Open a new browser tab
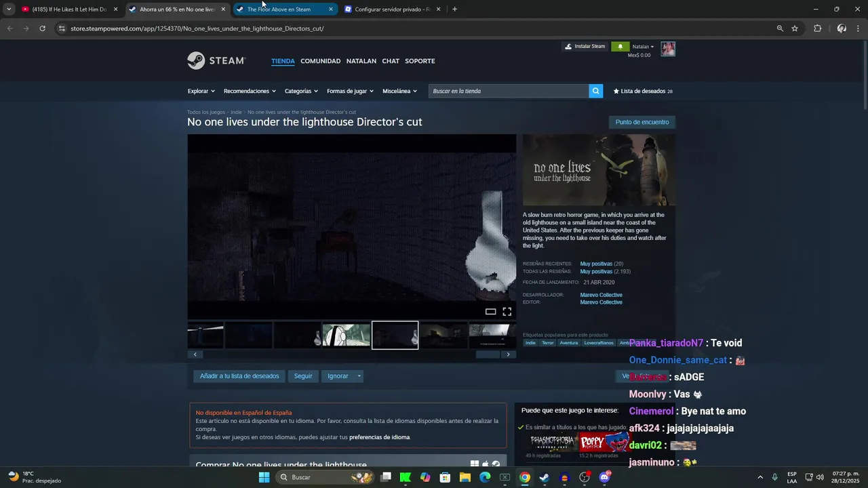 point(454,9)
